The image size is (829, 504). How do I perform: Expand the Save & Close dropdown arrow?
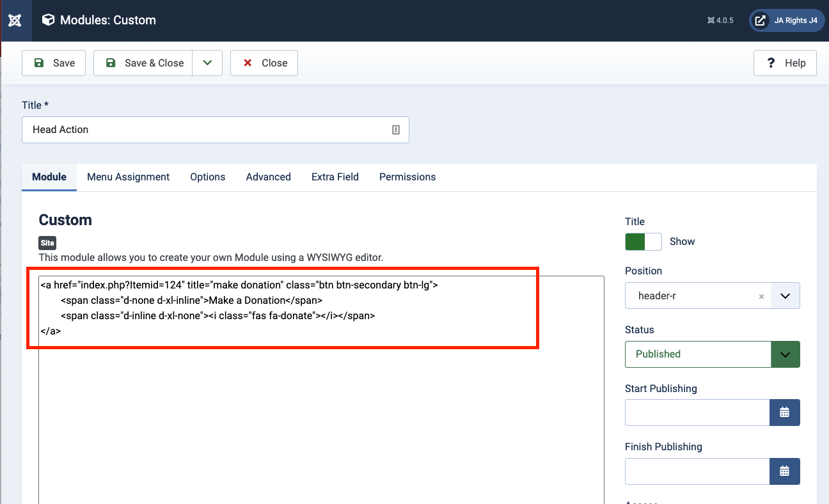tap(207, 63)
